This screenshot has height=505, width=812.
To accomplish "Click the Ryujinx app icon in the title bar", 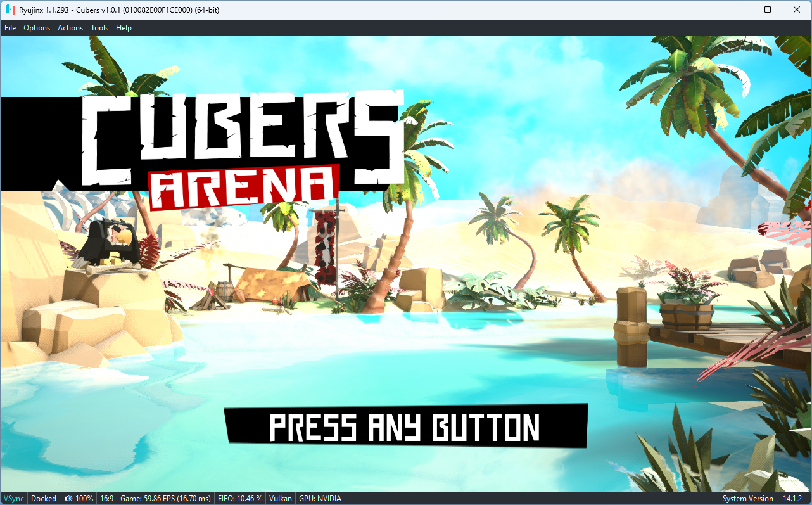I will coord(10,10).
